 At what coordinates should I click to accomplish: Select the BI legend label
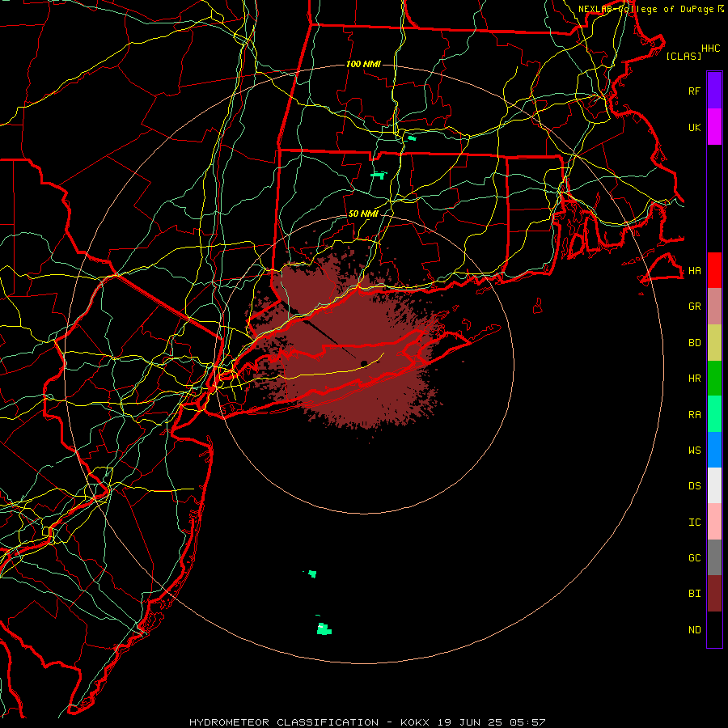pos(695,594)
